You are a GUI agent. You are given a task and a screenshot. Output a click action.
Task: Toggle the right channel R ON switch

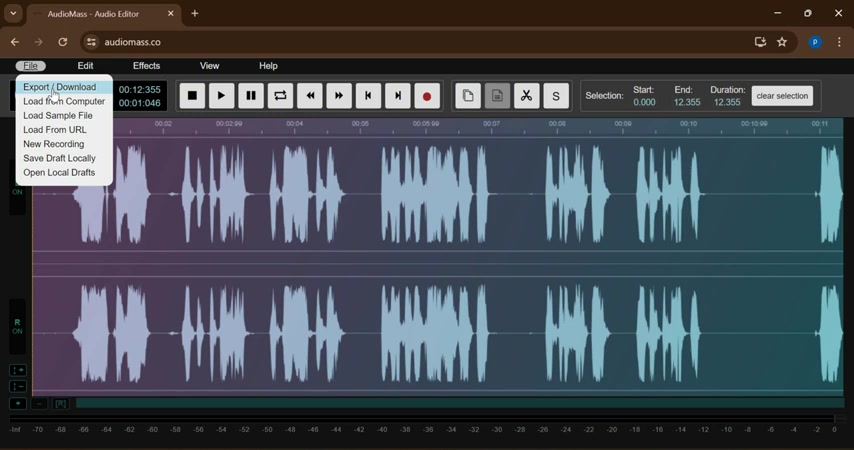click(17, 327)
